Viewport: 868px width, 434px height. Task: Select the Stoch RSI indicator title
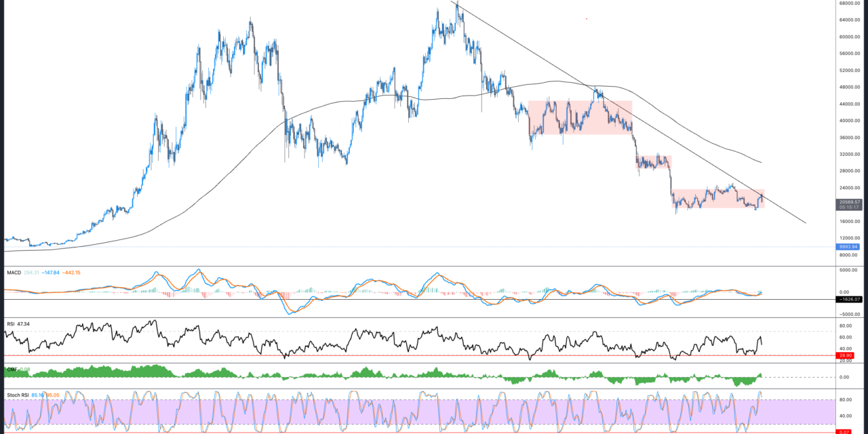tap(18, 394)
